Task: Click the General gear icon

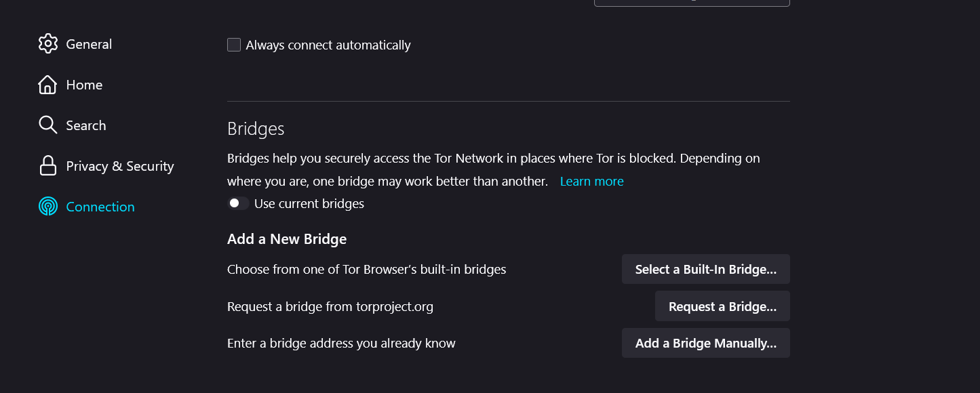Action: click(x=48, y=44)
